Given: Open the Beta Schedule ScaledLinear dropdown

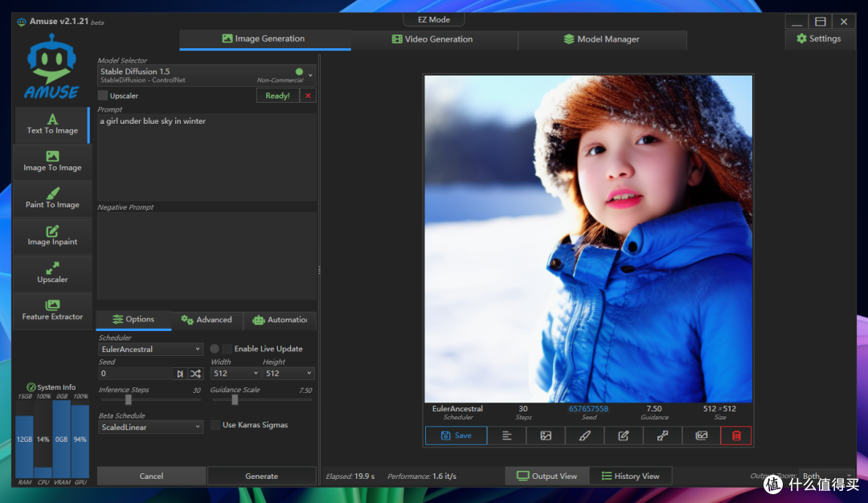Looking at the screenshot, I should [x=150, y=427].
